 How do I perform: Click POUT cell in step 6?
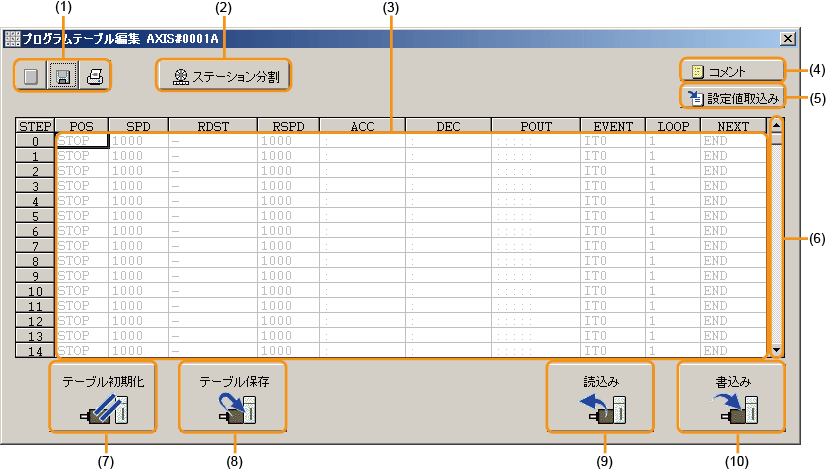click(x=536, y=231)
